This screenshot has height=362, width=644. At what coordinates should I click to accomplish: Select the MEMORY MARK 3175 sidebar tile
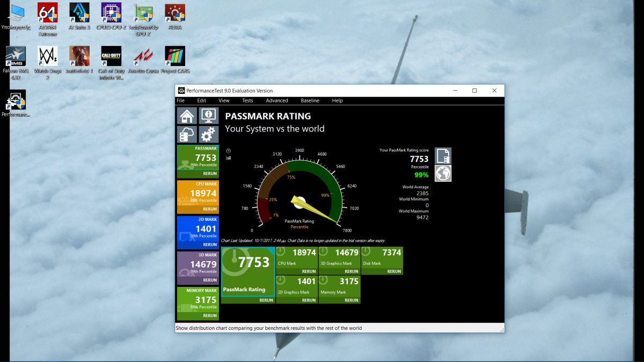tap(198, 299)
